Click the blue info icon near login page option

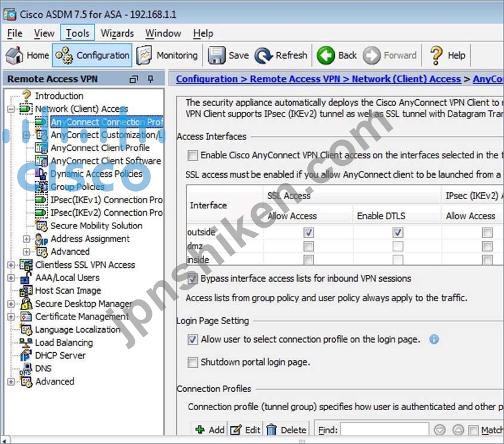point(434,339)
